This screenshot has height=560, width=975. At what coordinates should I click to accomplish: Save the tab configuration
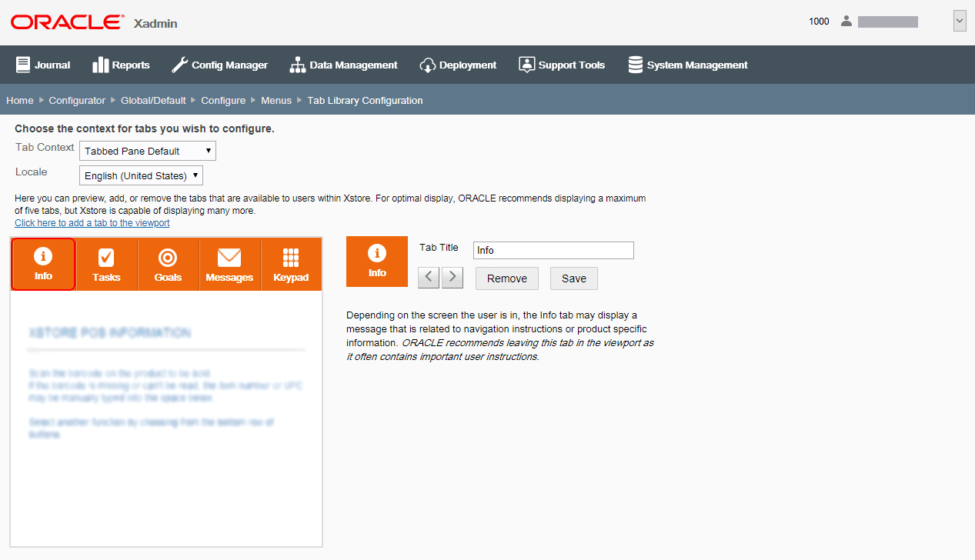(573, 278)
